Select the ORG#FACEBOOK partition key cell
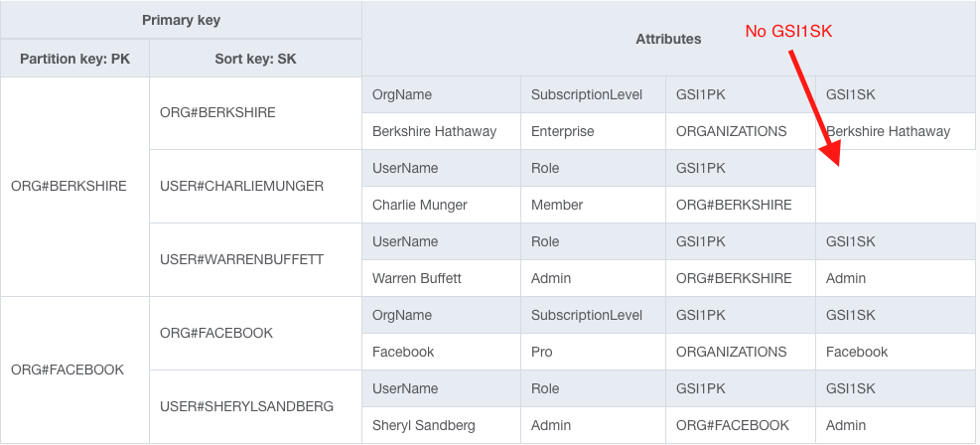980x445 pixels. [68, 370]
